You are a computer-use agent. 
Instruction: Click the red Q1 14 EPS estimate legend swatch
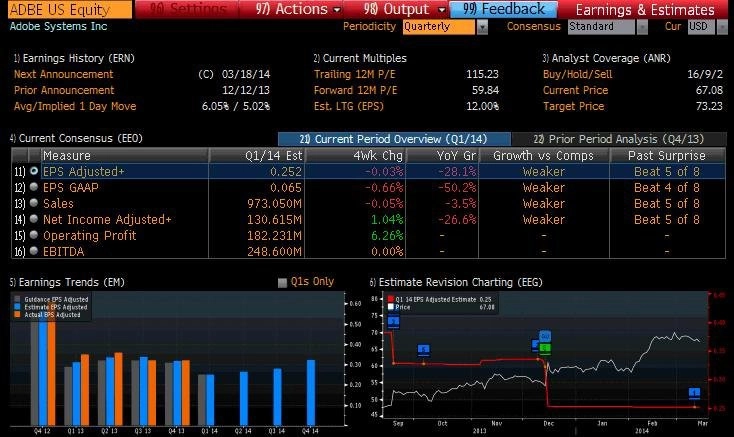click(391, 299)
